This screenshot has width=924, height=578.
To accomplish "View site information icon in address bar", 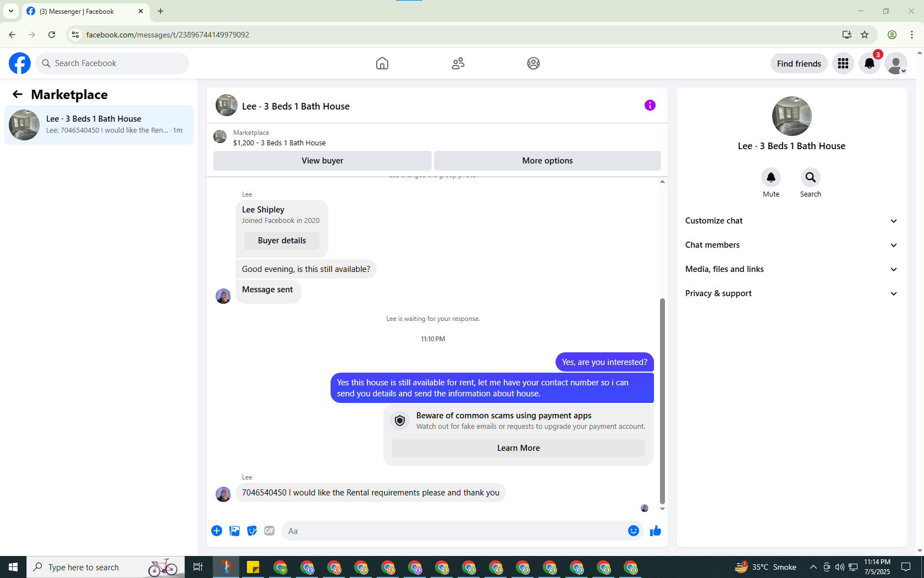I will [x=75, y=35].
